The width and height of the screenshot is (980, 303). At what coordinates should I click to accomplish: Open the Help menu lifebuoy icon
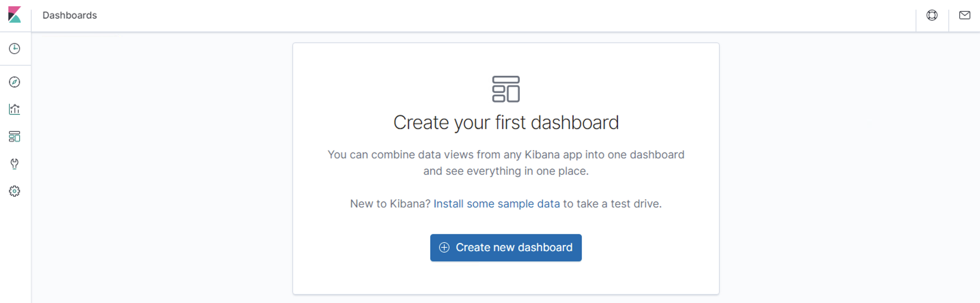(932, 15)
